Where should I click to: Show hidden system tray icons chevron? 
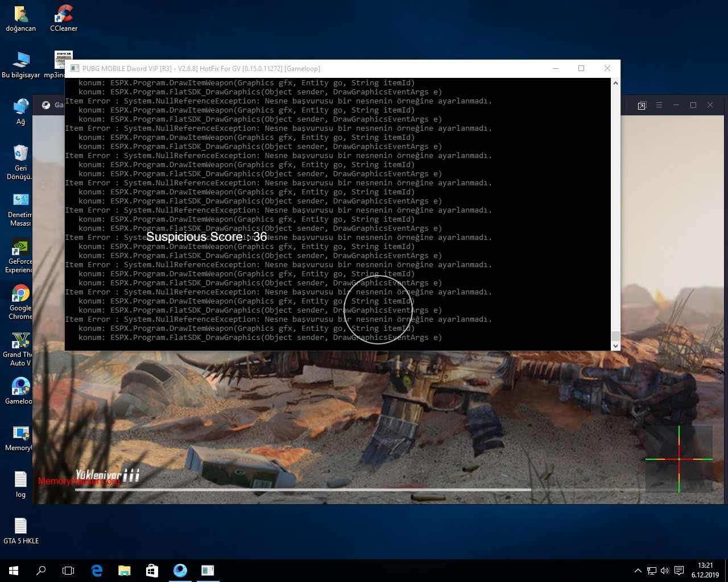638,571
